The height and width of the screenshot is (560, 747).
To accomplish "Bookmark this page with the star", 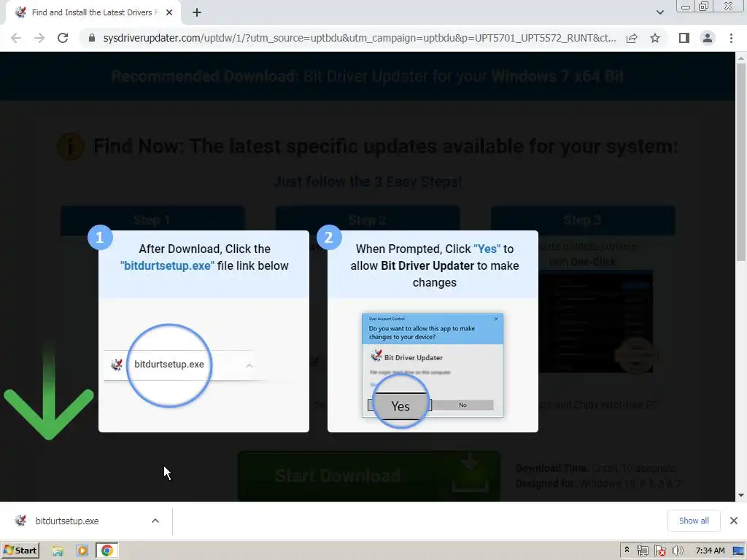I will pos(655,38).
